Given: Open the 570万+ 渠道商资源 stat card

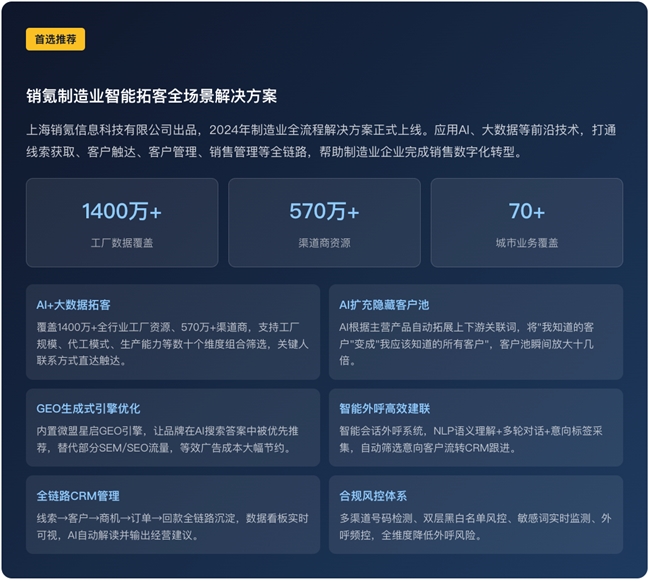Looking at the screenshot, I should tap(324, 223).
